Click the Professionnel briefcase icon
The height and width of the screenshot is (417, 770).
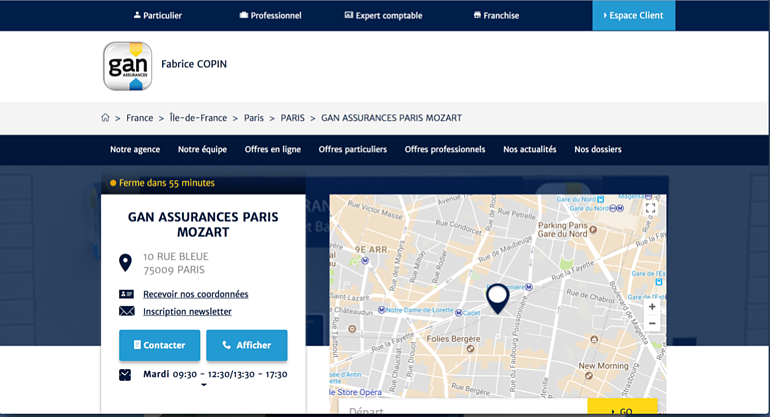click(244, 15)
